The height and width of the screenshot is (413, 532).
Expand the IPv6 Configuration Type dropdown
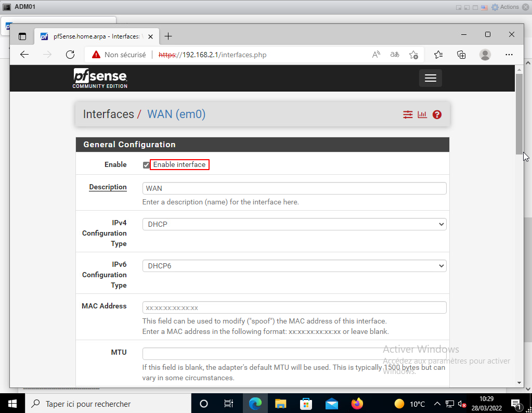pyautogui.click(x=294, y=266)
